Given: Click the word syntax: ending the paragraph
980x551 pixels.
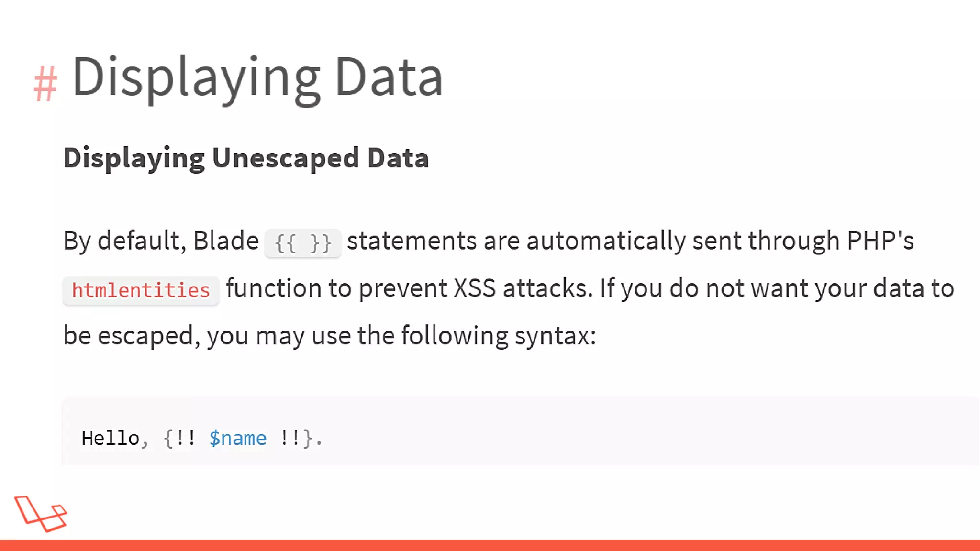Looking at the screenshot, I should pos(555,336).
